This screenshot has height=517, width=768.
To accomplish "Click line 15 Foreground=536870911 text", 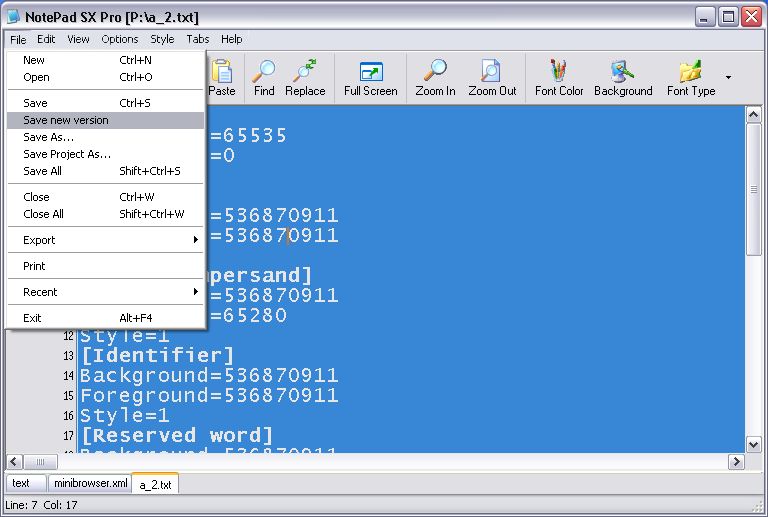I will 209,396.
